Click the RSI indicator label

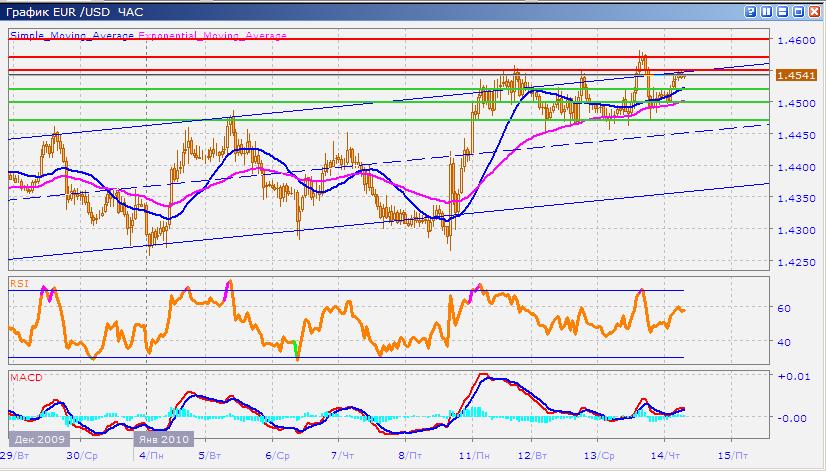[x=19, y=283]
